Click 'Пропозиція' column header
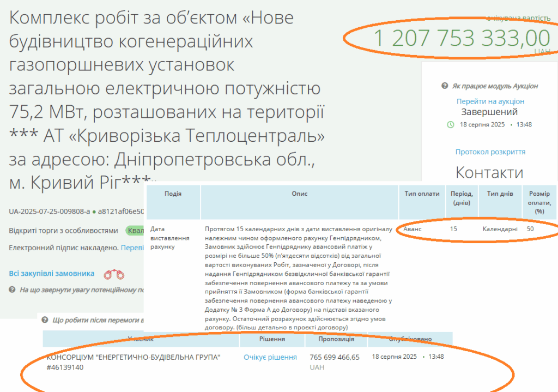The image size is (558, 392). tap(335, 339)
